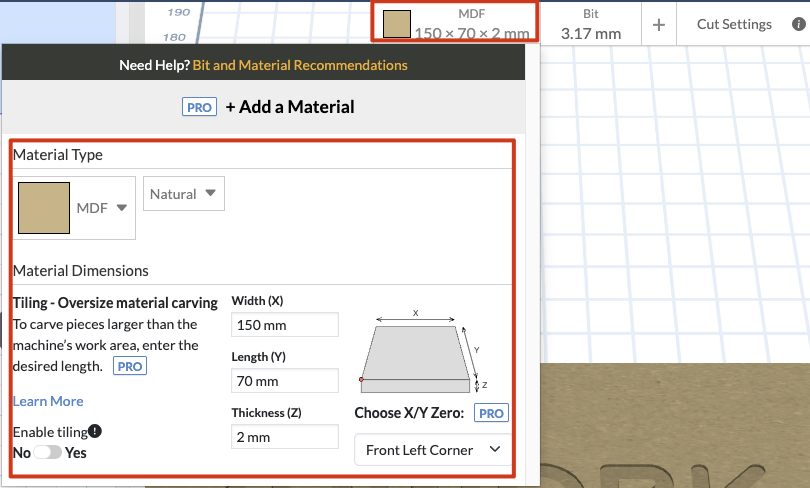Click the PRO badge next to Add a Material
Image resolution: width=810 pixels, height=488 pixels.
[200, 107]
